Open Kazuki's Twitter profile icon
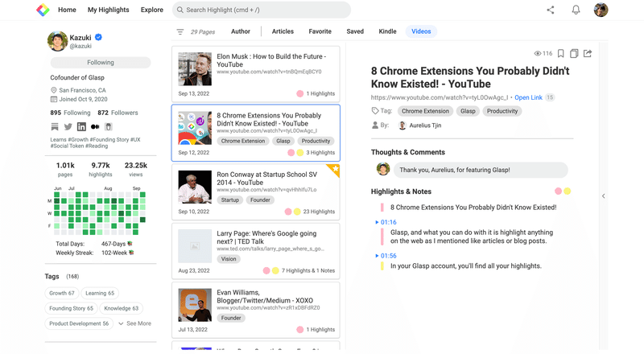This screenshot has width=644, height=354. (x=68, y=126)
